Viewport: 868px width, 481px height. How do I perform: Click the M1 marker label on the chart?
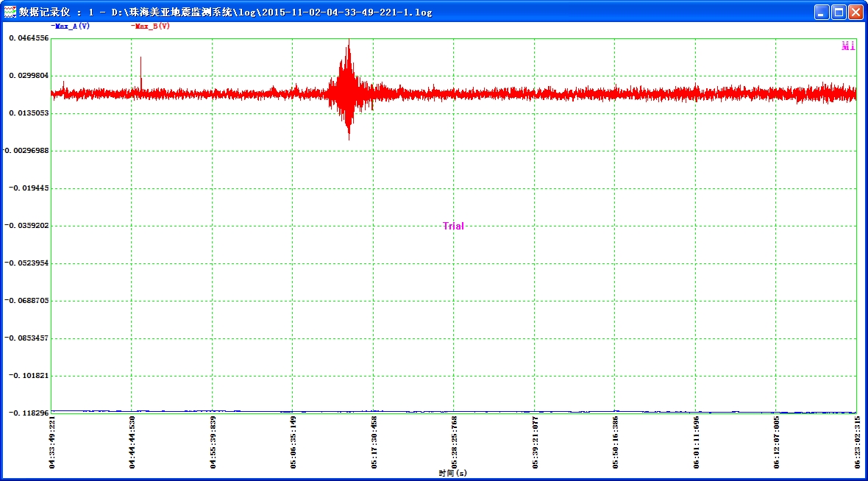pos(848,46)
